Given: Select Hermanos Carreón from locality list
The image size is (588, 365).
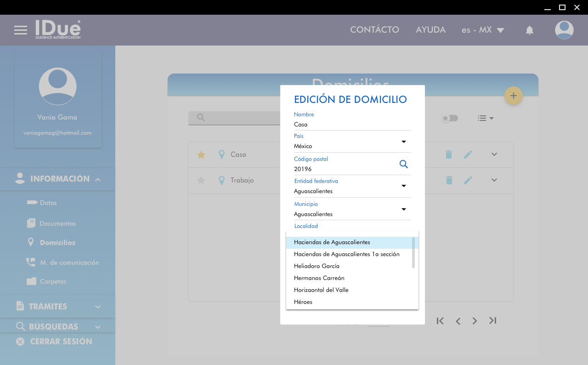Looking at the screenshot, I should [x=319, y=278].
